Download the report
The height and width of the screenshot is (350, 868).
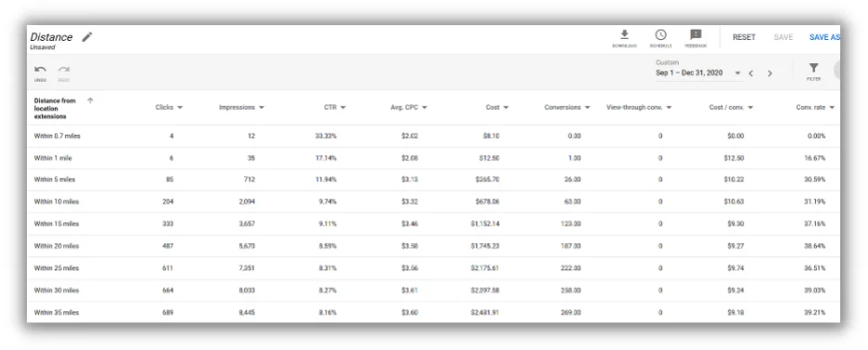click(x=624, y=39)
